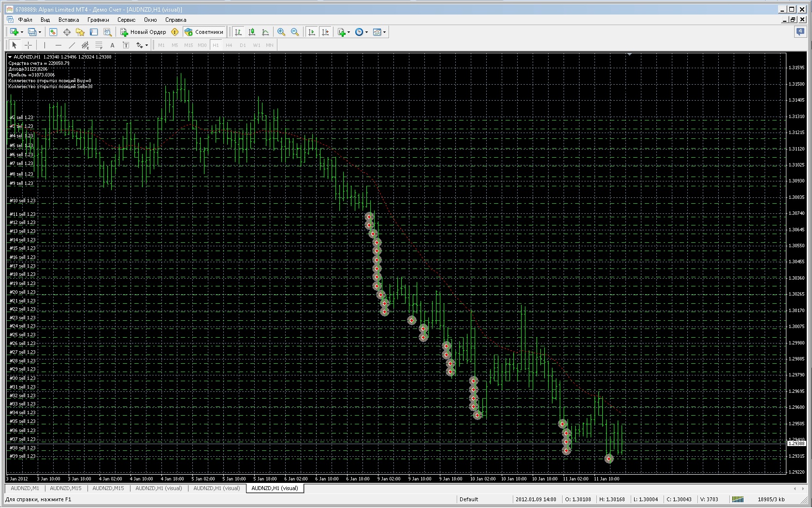Select the cursor arrow tool
Screen dimensions: 812x508
pos(14,45)
